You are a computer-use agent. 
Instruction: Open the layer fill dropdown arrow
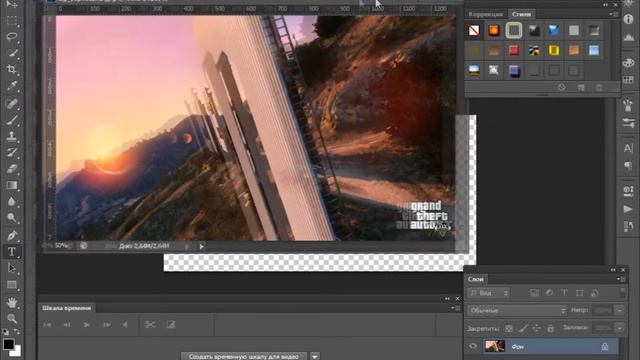point(620,328)
